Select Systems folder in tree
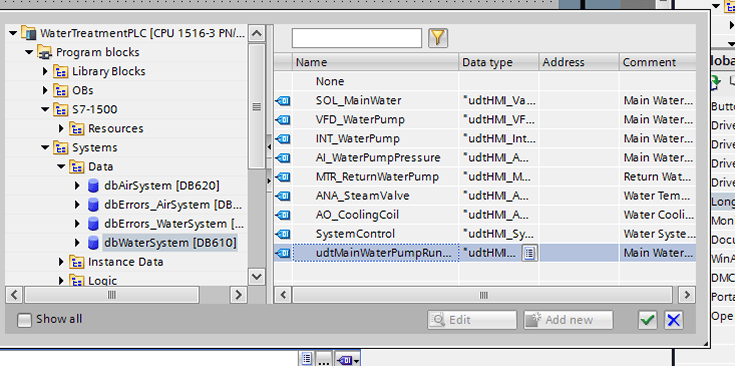The image size is (735, 366). click(x=95, y=148)
